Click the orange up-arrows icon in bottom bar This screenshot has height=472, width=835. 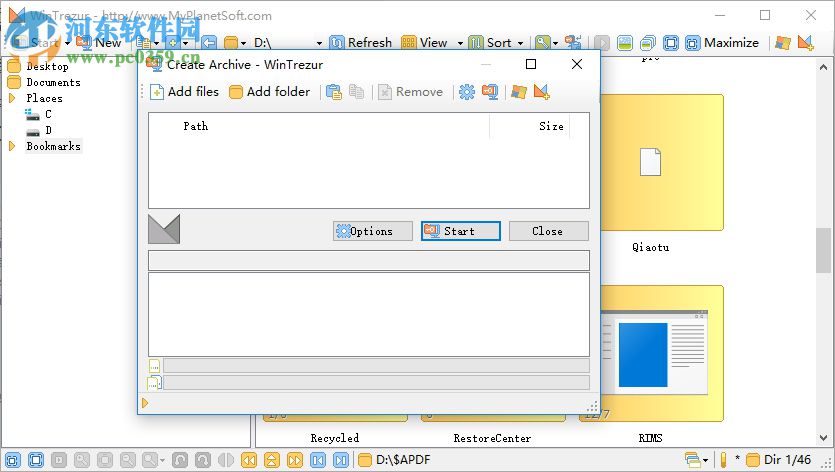pos(272,460)
